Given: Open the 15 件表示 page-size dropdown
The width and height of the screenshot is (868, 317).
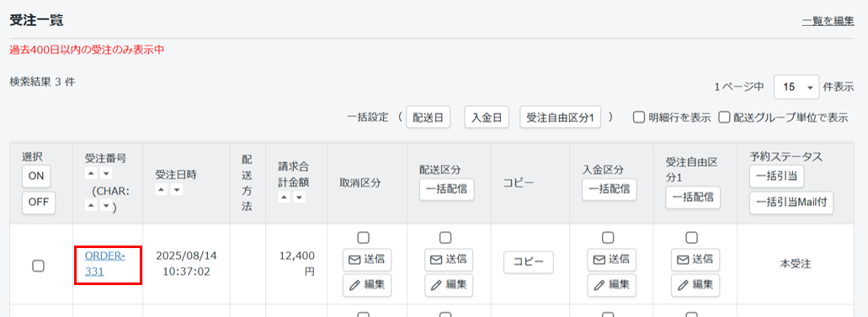Looking at the screenshot, I should tap(796, 87).
